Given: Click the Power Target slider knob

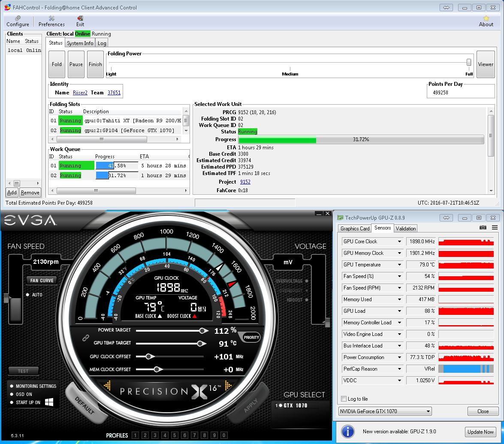Looking at the screenshot, I should pos(203,330).
